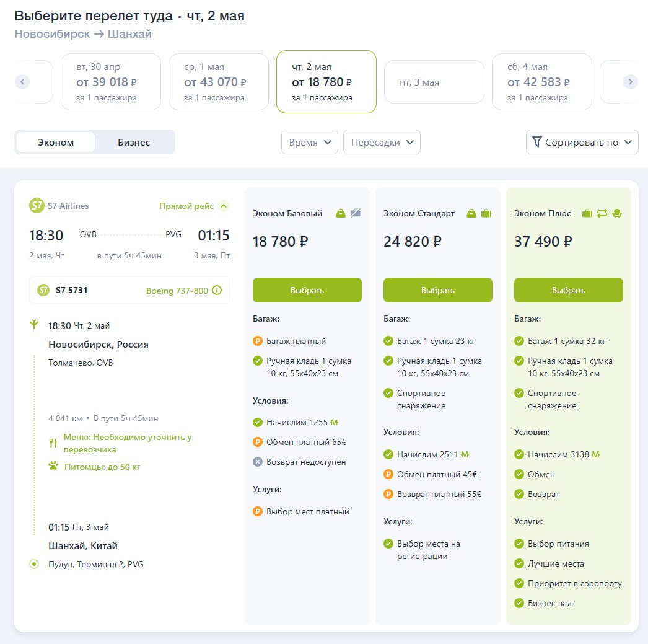Click the seat icon in Эконом Плюс

617,213
